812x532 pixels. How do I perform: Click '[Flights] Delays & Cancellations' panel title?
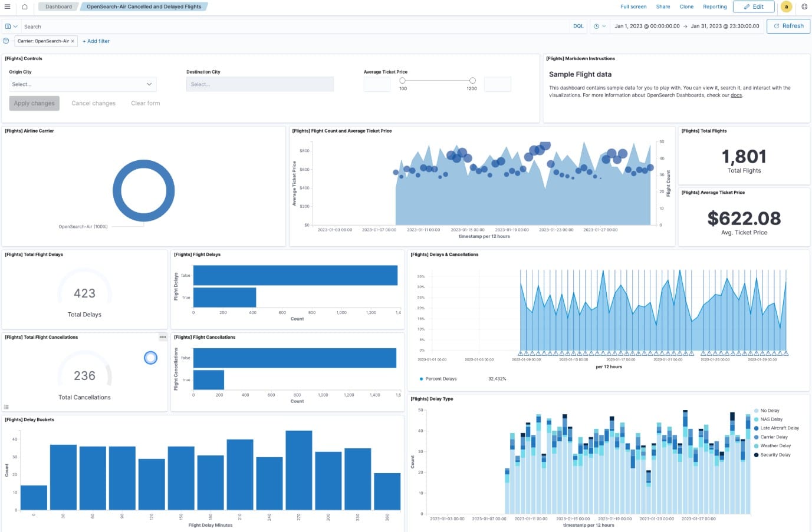(x=445, y=255)
